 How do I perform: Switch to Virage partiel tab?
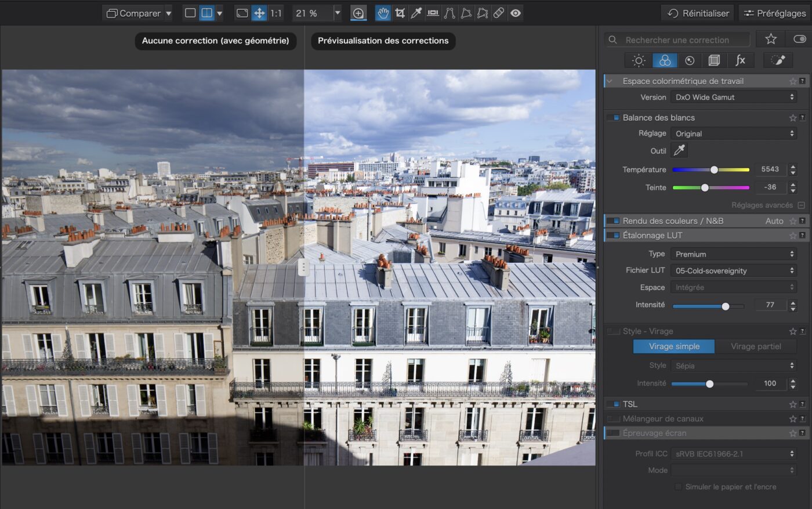pos(756,346)
